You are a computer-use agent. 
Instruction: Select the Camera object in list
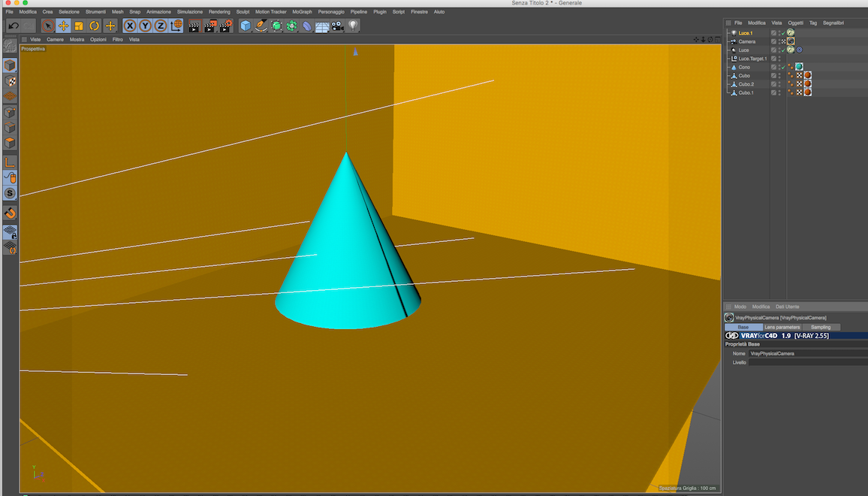click(747, 41)
